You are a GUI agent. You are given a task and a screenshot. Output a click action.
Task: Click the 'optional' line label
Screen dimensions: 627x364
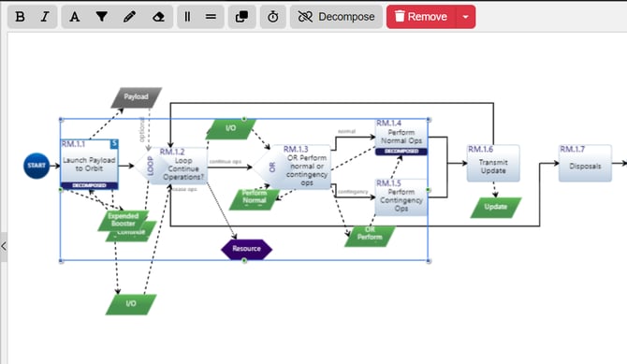click(x=141, y=130)
